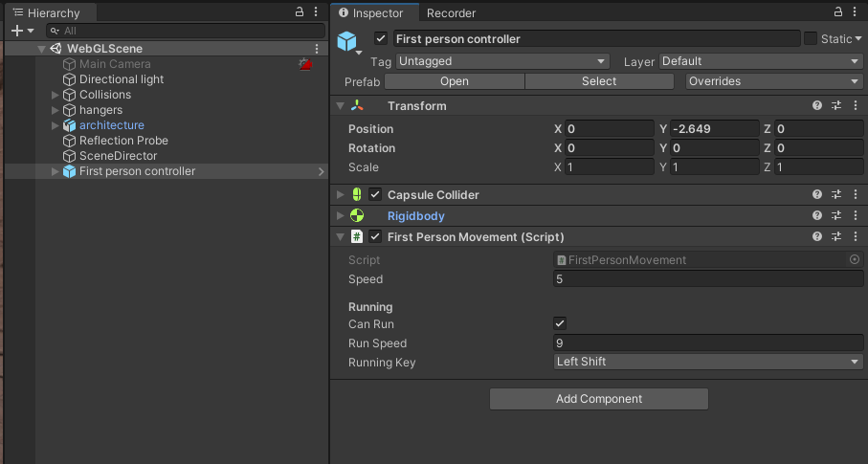Image resolution: width=868 pixels, height=464 pixels.
Task: Open Transform help reference icon
Action: [x=817, y=105]
